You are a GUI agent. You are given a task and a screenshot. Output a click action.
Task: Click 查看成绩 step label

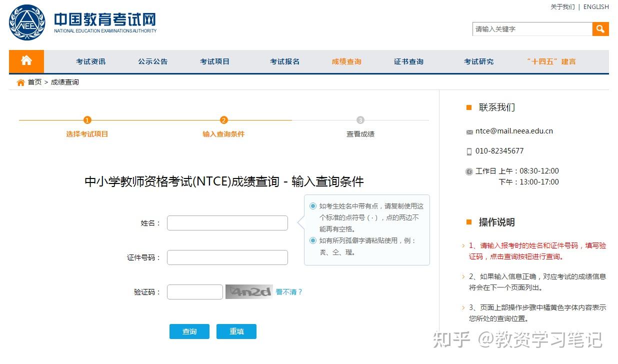point(360,134)
